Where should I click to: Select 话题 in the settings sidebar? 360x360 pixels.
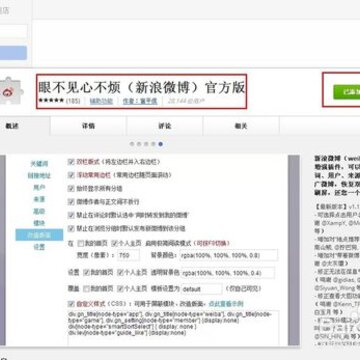[39, 211]
